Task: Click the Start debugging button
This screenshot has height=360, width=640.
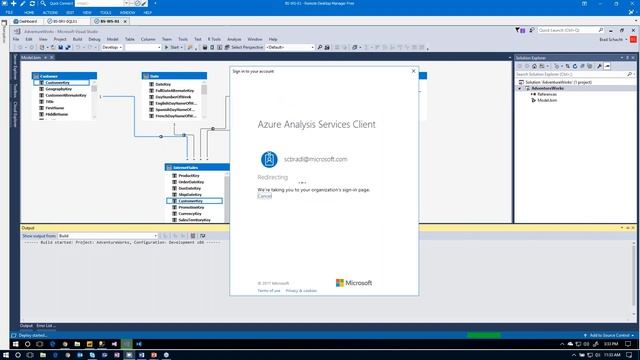Action: 172,47
